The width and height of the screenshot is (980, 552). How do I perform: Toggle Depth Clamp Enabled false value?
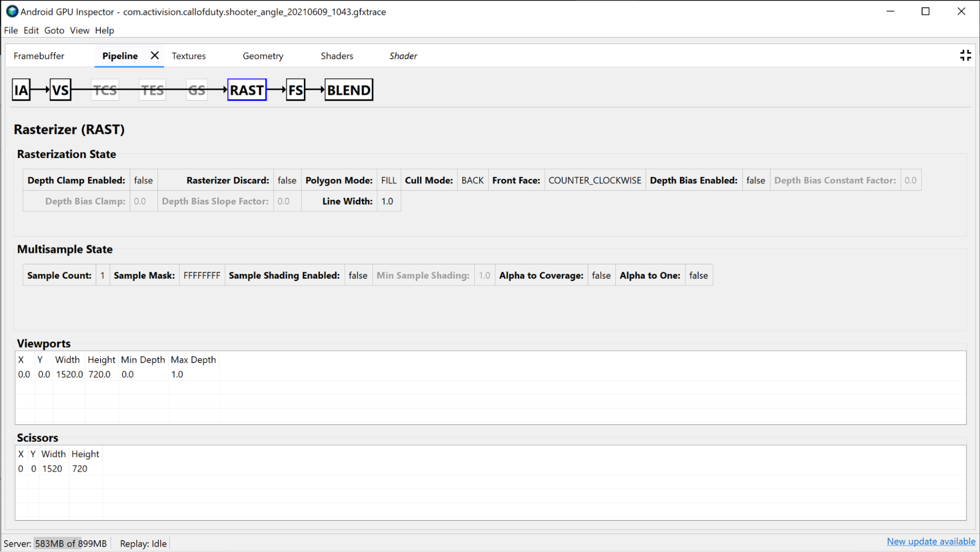[x=143, y=180]
